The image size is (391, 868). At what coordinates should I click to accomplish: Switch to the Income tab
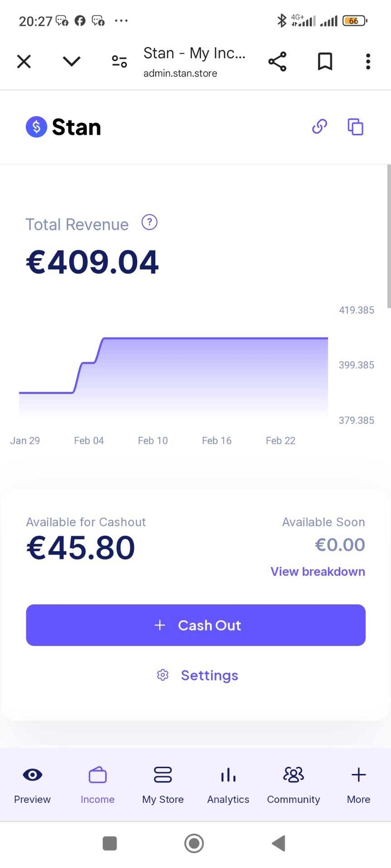coord(97,784)
